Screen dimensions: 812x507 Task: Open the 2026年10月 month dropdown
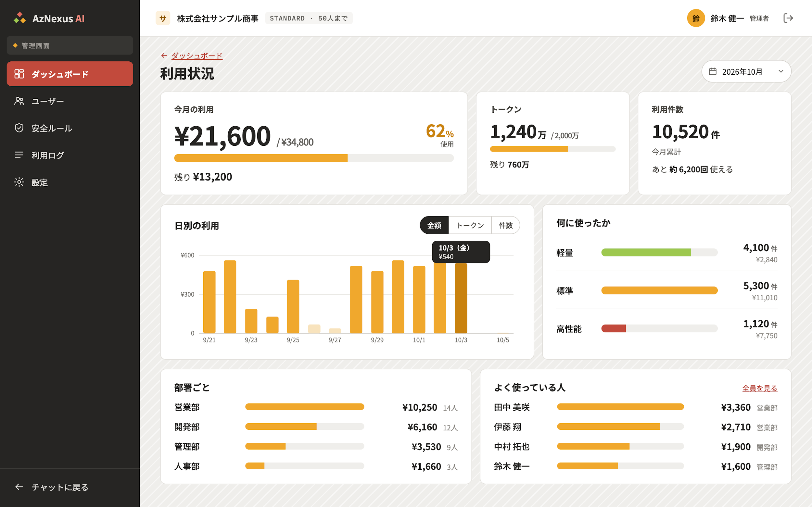pos(746,71)
